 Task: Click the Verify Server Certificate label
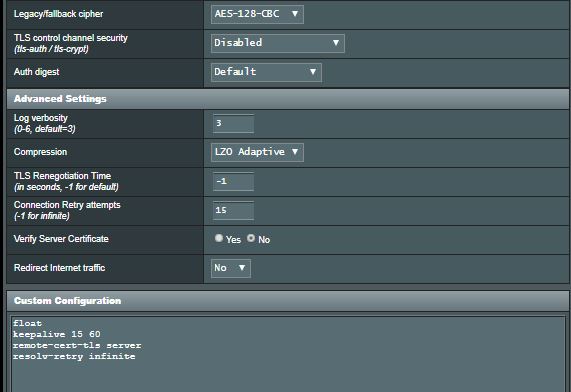(61, 239)
